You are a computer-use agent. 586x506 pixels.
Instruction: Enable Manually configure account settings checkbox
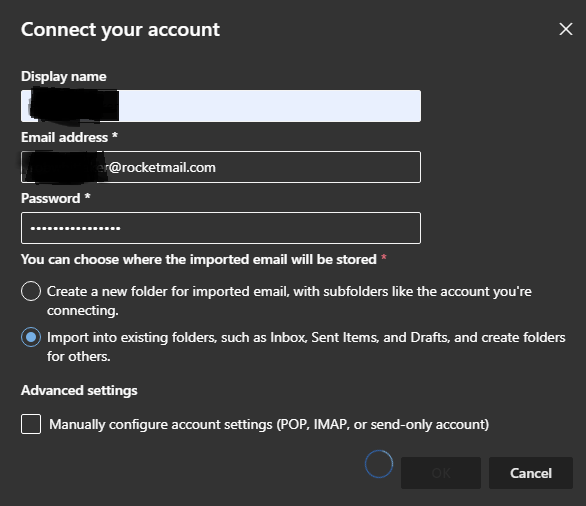[31, 424]
